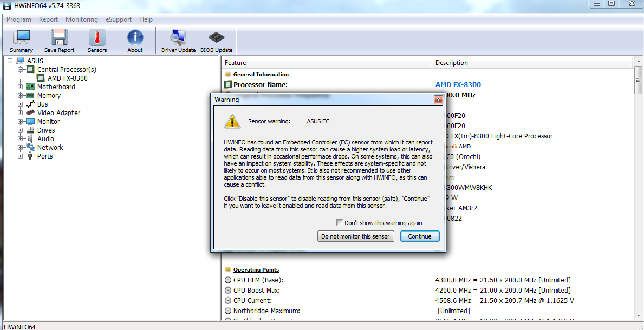Viewport: 644px width, 330px height.
Task: Click the Drives tree icon
Action: (x=30, y=130)
